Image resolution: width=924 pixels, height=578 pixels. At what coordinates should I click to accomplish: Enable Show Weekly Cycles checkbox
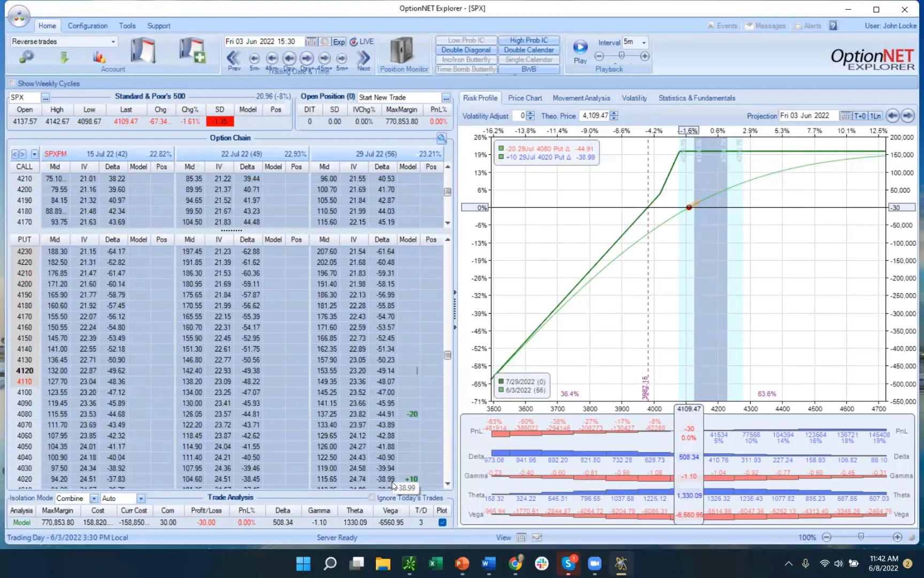point(12,83)
